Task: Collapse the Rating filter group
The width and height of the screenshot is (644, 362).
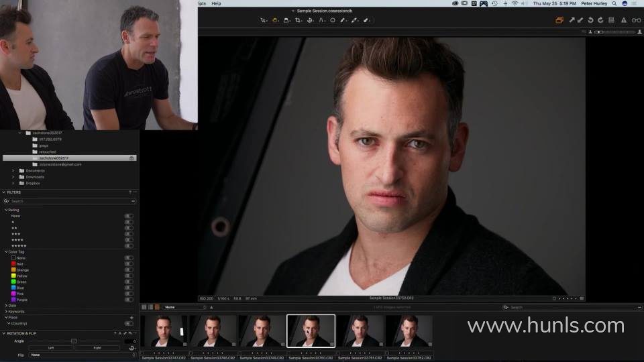Action: click(6, 210)
